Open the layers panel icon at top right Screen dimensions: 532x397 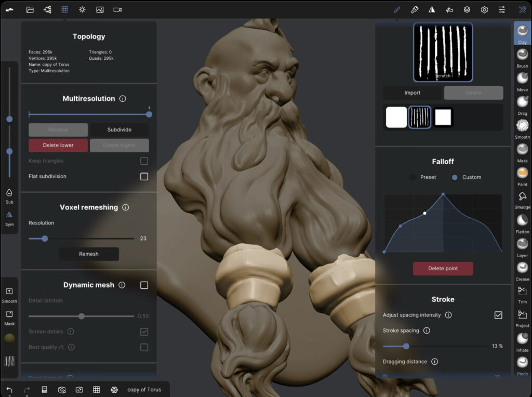click(467, 9)
